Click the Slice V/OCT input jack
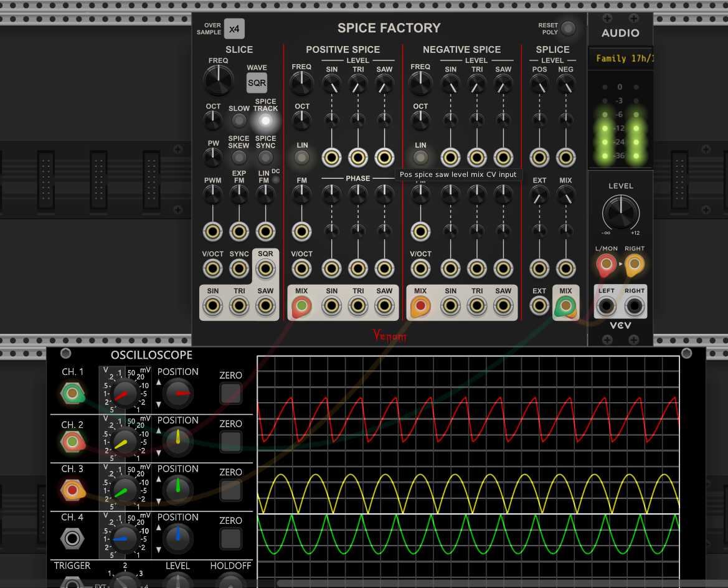Screen dimensions: 728x588 click(213, 269)
